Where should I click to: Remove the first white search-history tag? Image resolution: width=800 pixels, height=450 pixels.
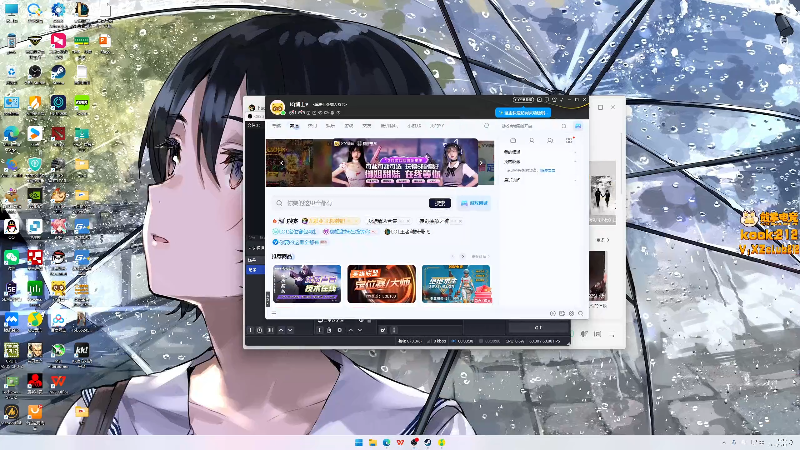pos(408,221)
